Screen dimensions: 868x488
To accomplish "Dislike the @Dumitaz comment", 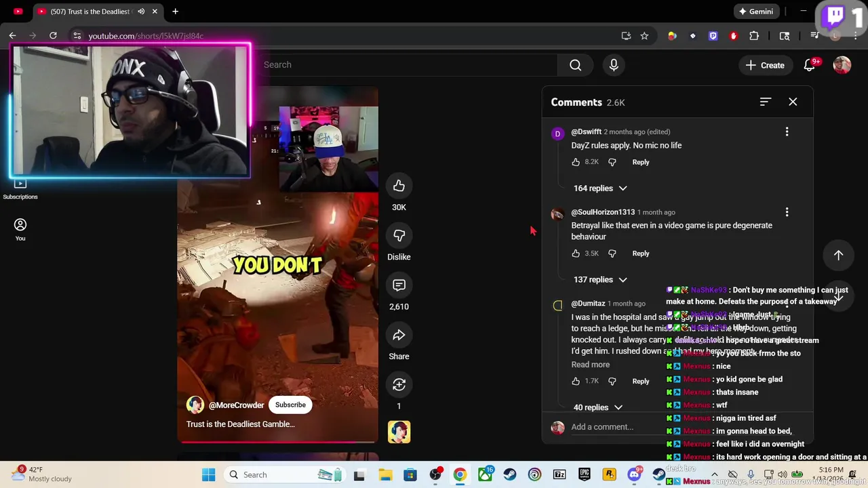I will [612, 381].
